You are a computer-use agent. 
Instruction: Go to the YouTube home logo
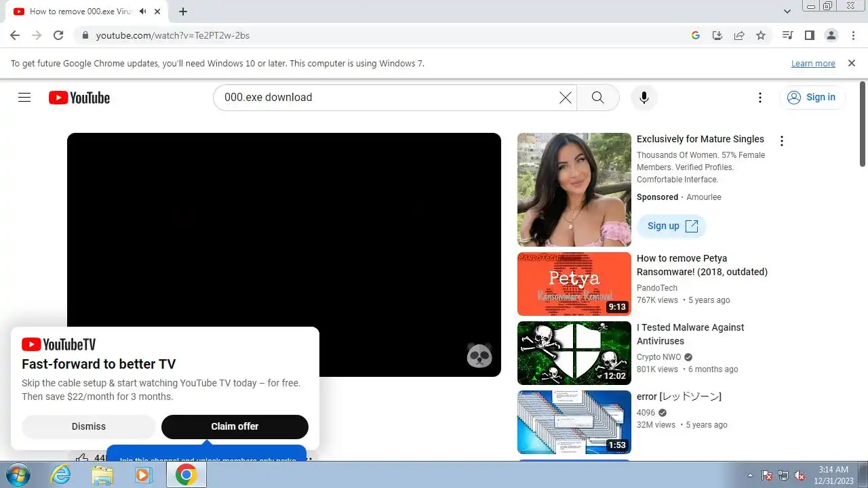click(79, 98)
